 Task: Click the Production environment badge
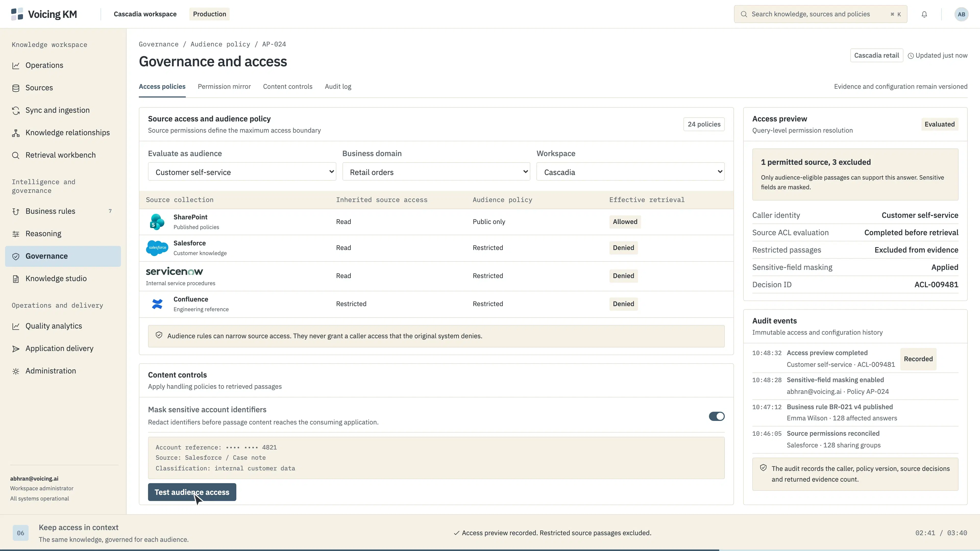point(209,14)
